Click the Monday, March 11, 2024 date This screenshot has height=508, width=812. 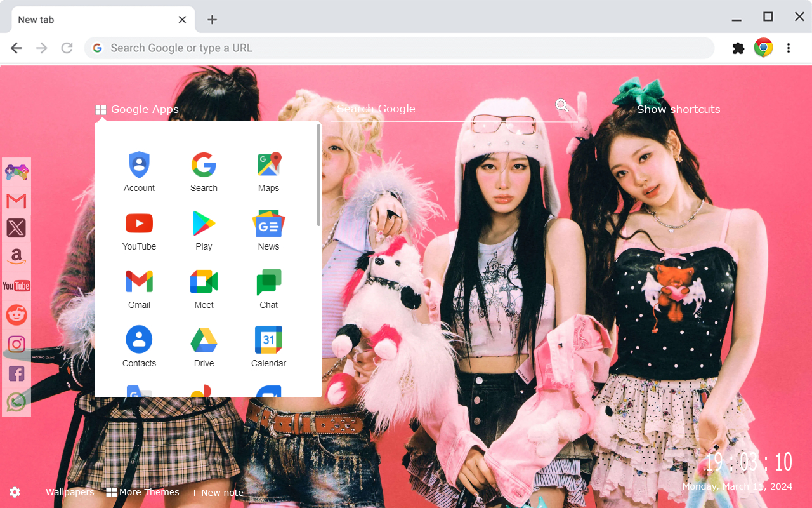tap(737, 486)
